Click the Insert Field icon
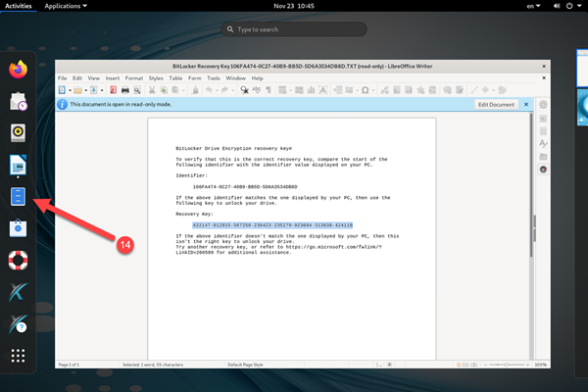 (349, 90)
